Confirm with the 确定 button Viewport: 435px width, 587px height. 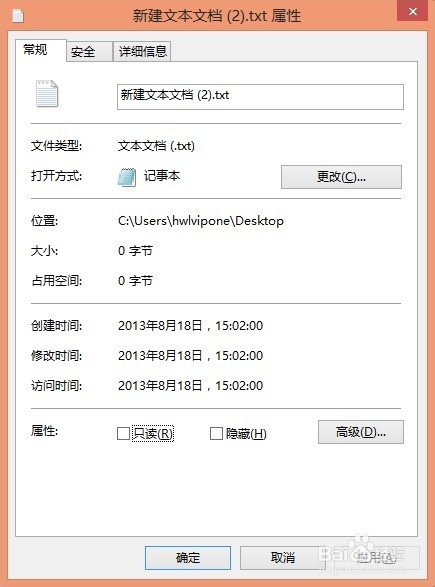click(188, 558)
